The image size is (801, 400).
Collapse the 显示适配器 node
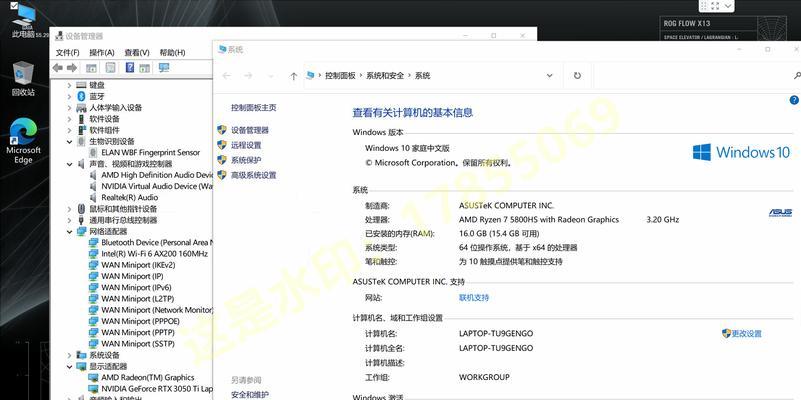point(69,366)
